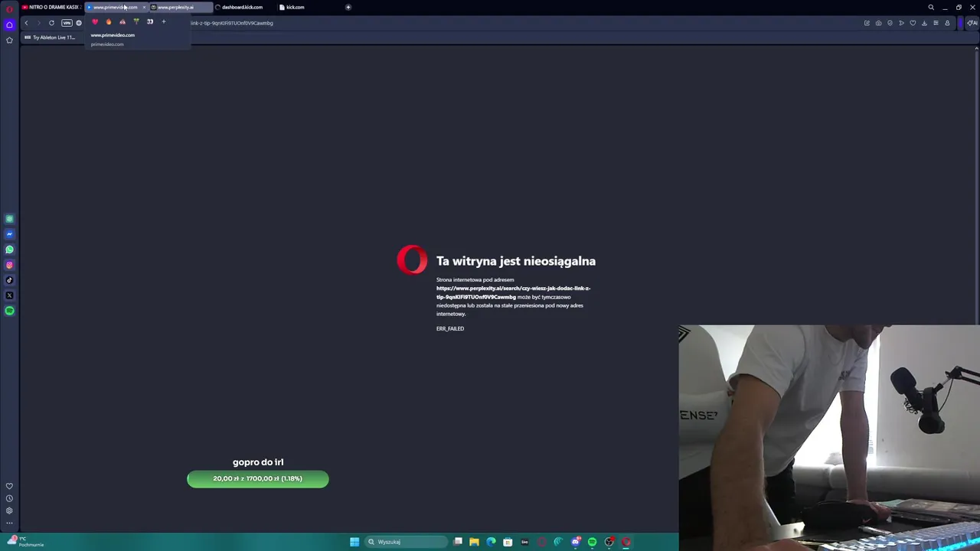Click the gopro do irl donation progress bar
This screenshot has height=551, width=980.
click(258, 479)
